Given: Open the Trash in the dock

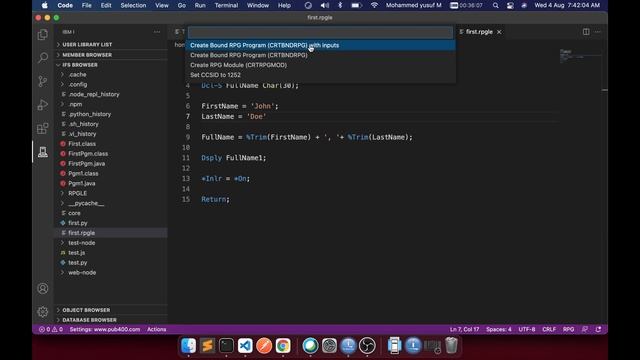Looking at the screenshot, I should [451, 346].
